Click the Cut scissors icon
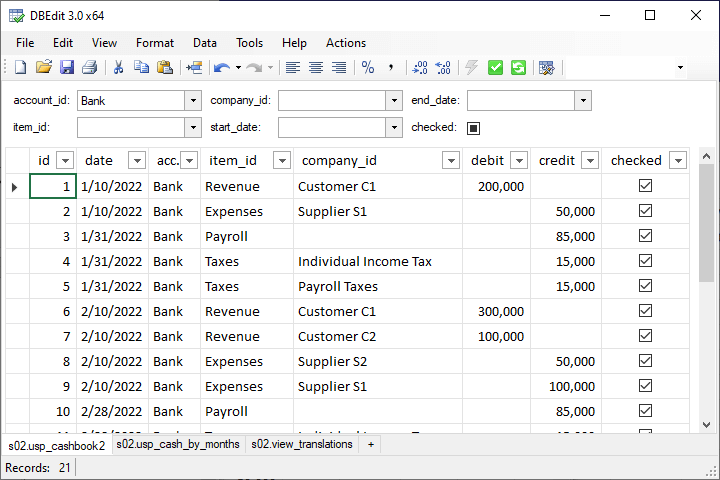720x480 pixels. point(118,68)
